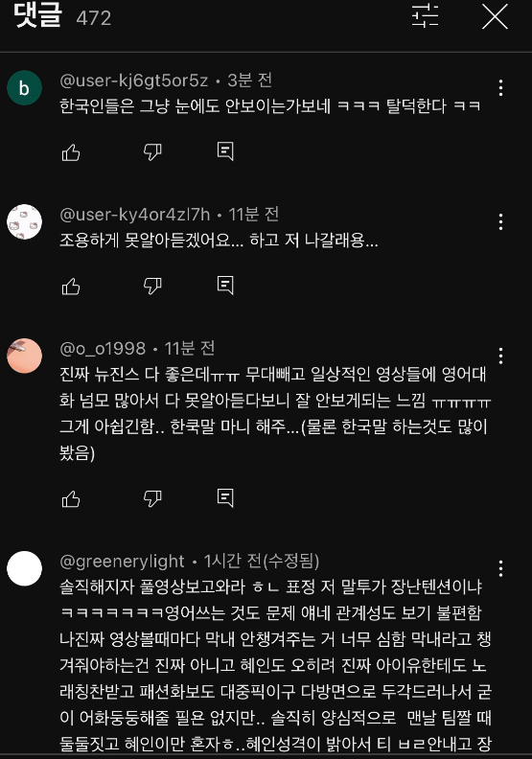
Task: Reply to @user-kj6gt5or5z's comment
Action: 225,151
